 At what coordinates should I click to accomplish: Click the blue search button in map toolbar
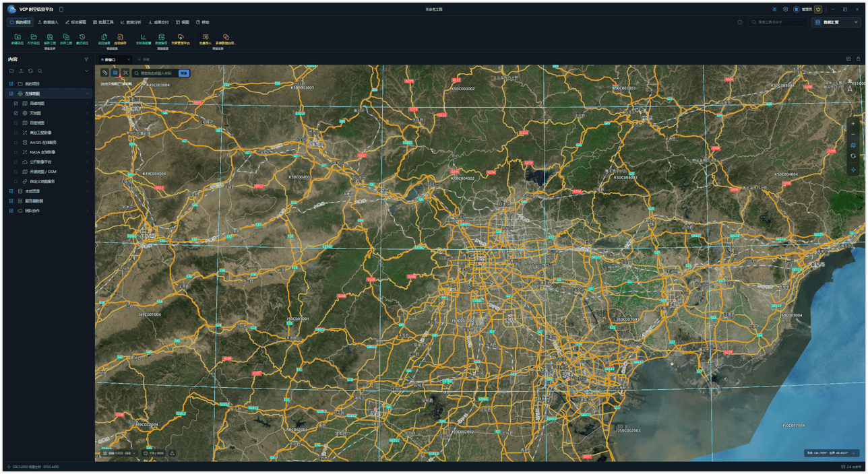[x=184, y=73]
